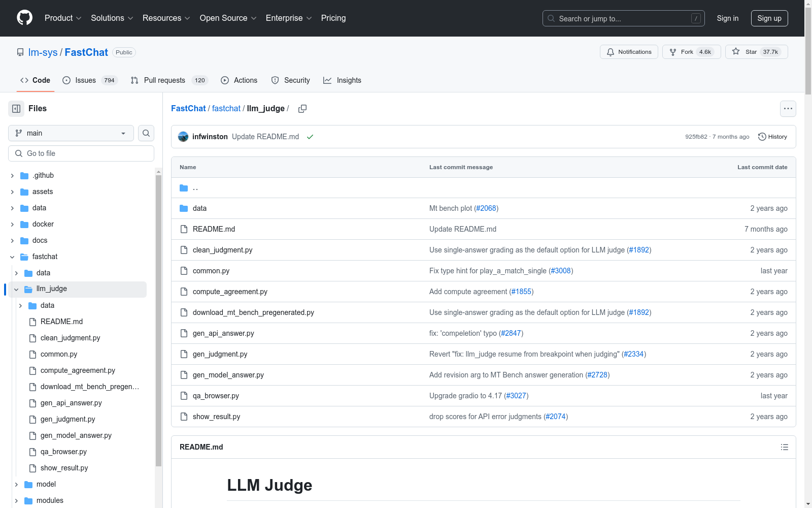The width and height of the screenshot is (812, 508).
Task: Open the GitHub home logo
Action: coord(24,18)
